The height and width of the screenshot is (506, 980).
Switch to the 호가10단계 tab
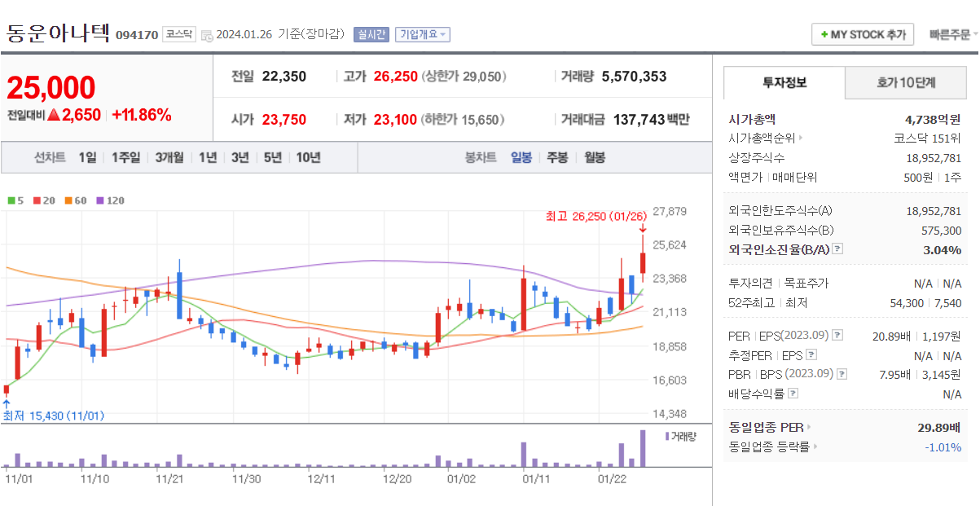[x=906, y=83]
